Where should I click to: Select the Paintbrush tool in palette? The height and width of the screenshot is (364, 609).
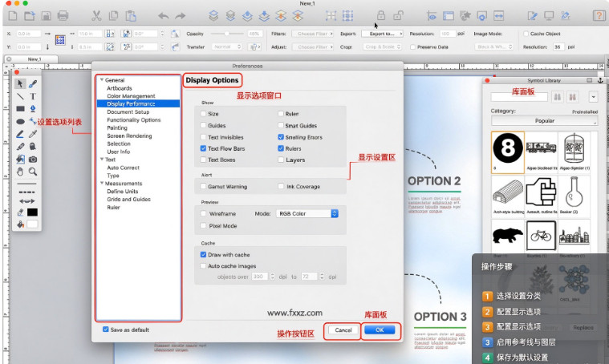coord(33,84)
